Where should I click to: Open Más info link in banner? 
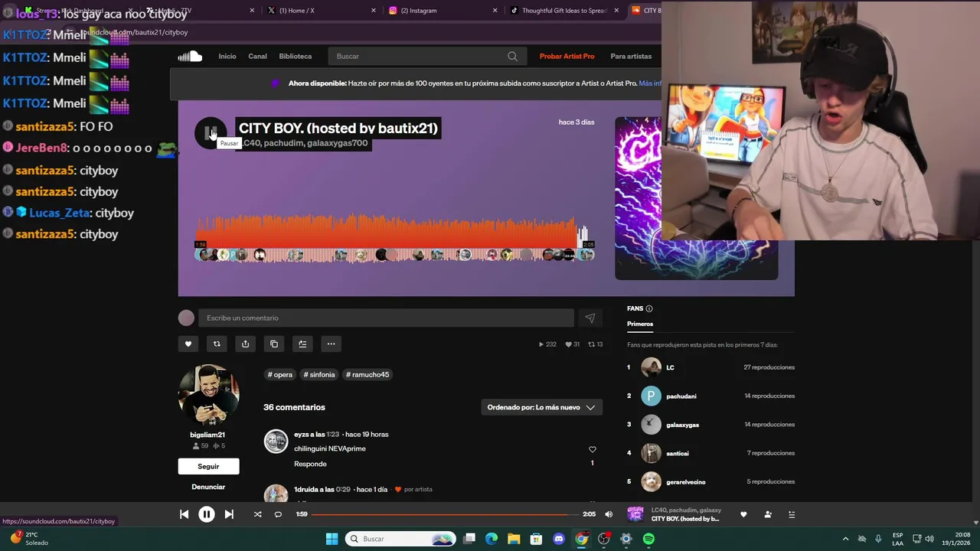pos(649,83)
